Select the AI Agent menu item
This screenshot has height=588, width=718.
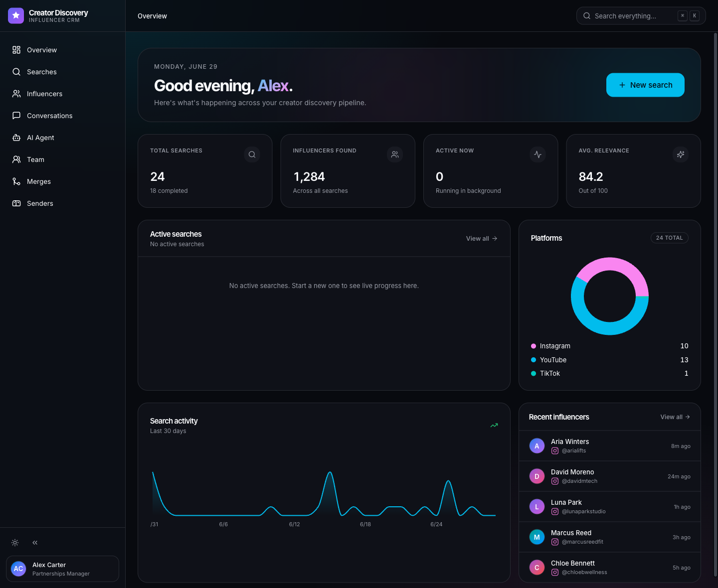click(x=62, y=138)
